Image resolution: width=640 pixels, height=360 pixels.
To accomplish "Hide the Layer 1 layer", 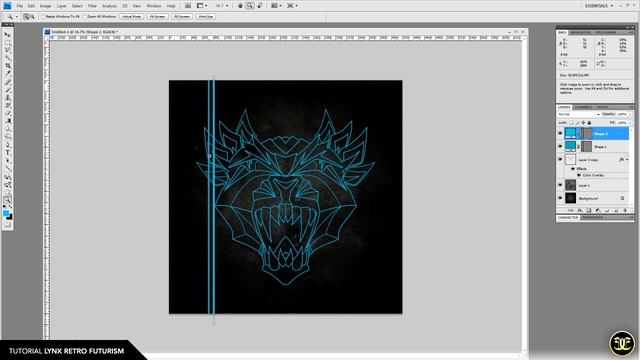I will [560, 185].
